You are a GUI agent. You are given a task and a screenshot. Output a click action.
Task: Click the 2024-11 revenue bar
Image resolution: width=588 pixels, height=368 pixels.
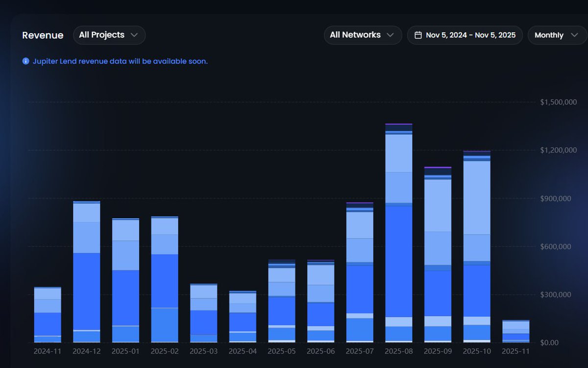48,315
